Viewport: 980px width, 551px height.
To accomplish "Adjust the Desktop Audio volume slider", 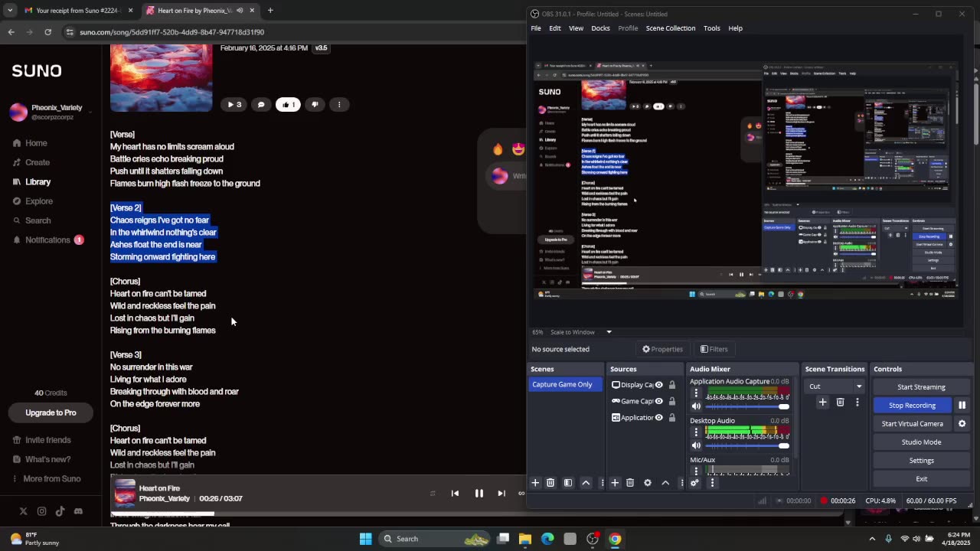I will point(747,445).
